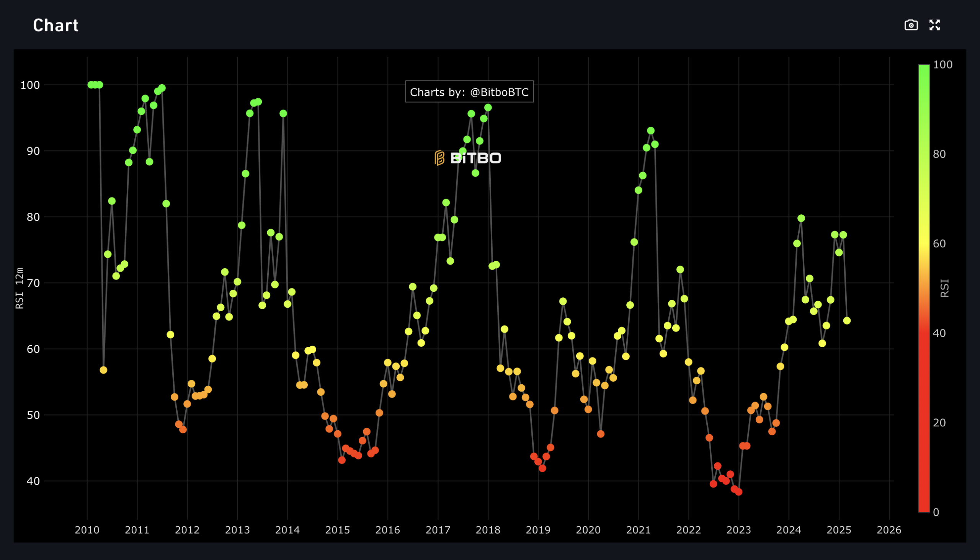The height and width of the screenshot is (560, 980).
Task: Click y-axis label 50
Action: pos(33,415)
